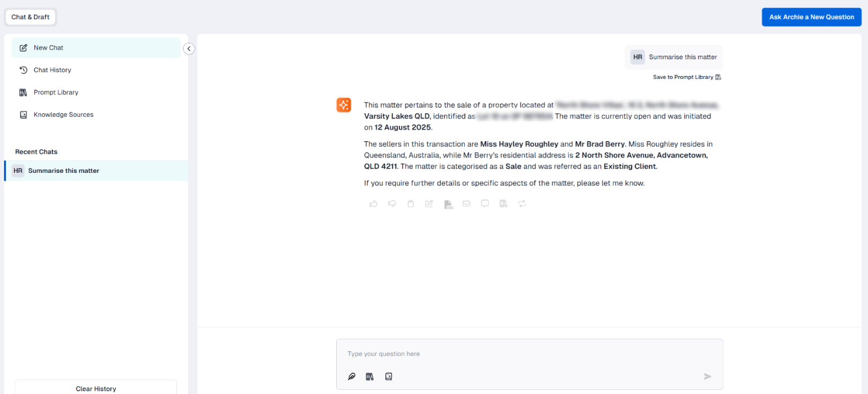Click Save to Prompt Library link
868x394 pixels.
tap(687, 77)
